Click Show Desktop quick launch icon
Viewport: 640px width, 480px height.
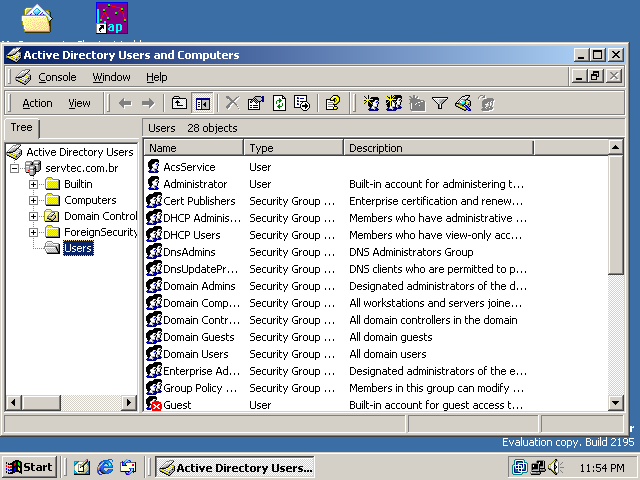click(x=82, y=467)
